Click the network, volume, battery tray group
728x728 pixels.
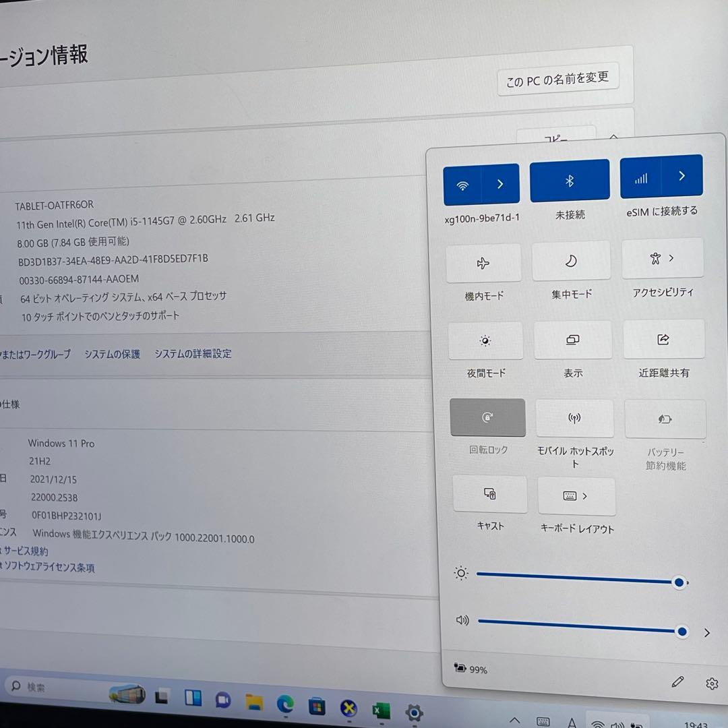[617, 722]
